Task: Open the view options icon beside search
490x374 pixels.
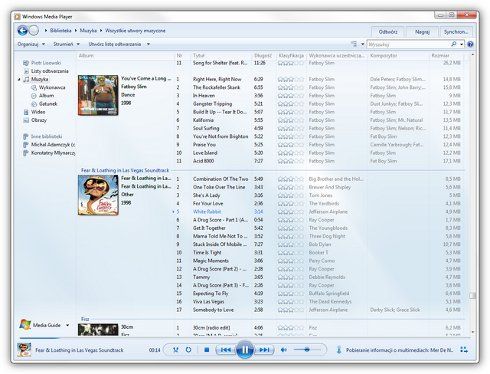Action: (354, 44)
